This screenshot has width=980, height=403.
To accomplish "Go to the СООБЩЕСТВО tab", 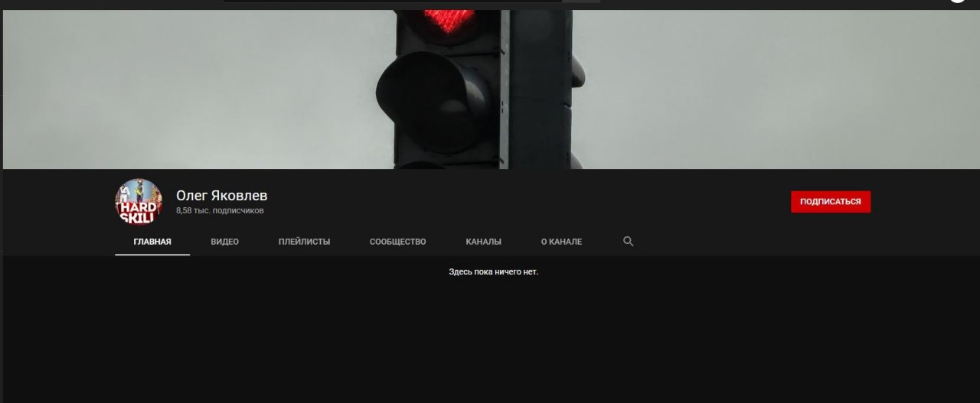I will tap(398, 242).
